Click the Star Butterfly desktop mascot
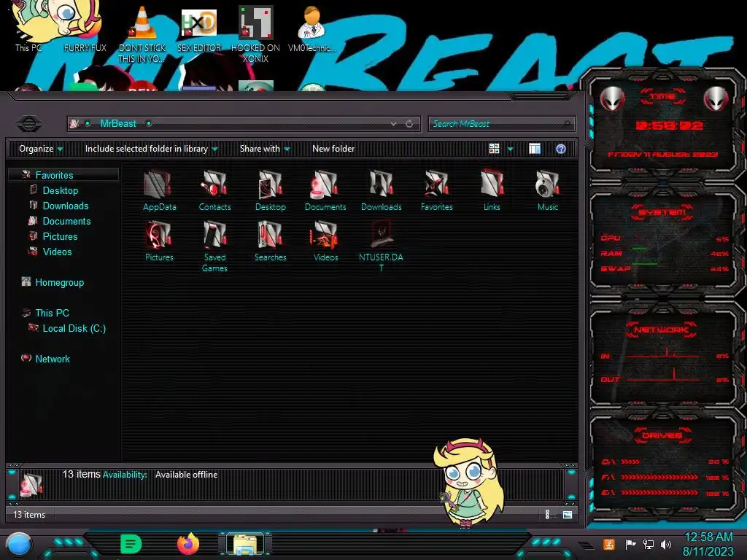 (469, 483)
